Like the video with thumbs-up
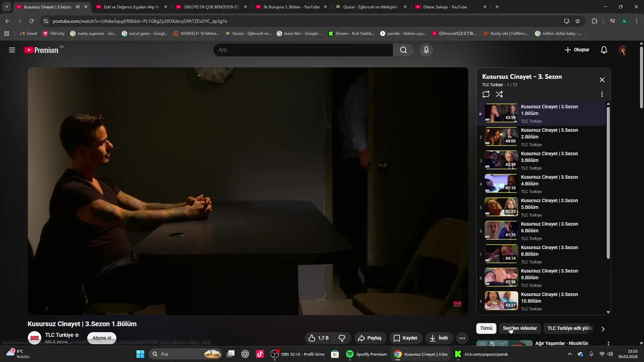The height and width of the screenshot is (362, 644). (318, 338)
